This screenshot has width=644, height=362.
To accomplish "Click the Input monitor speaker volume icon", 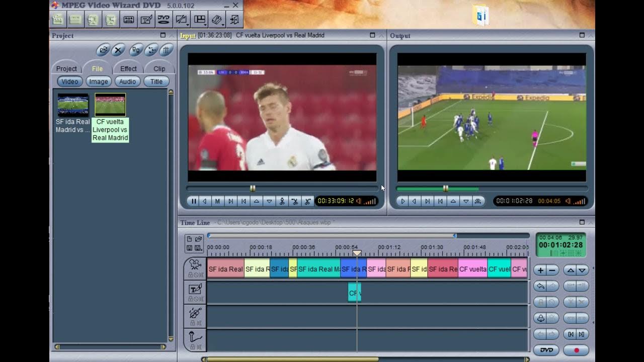I will (x=359, y=201).
